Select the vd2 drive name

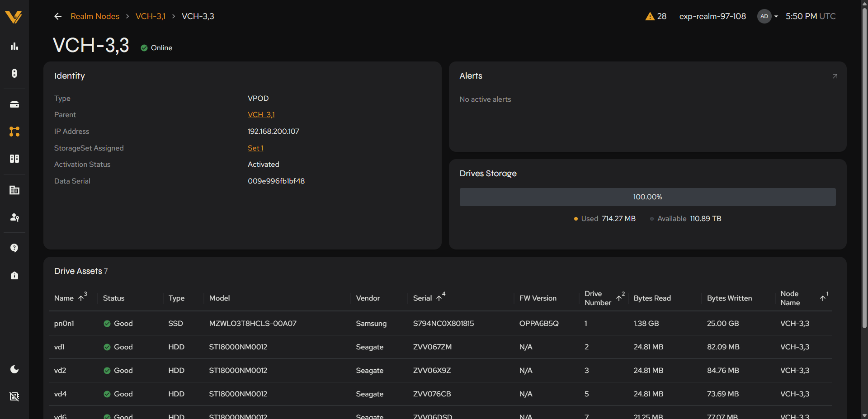coord(60,371)
